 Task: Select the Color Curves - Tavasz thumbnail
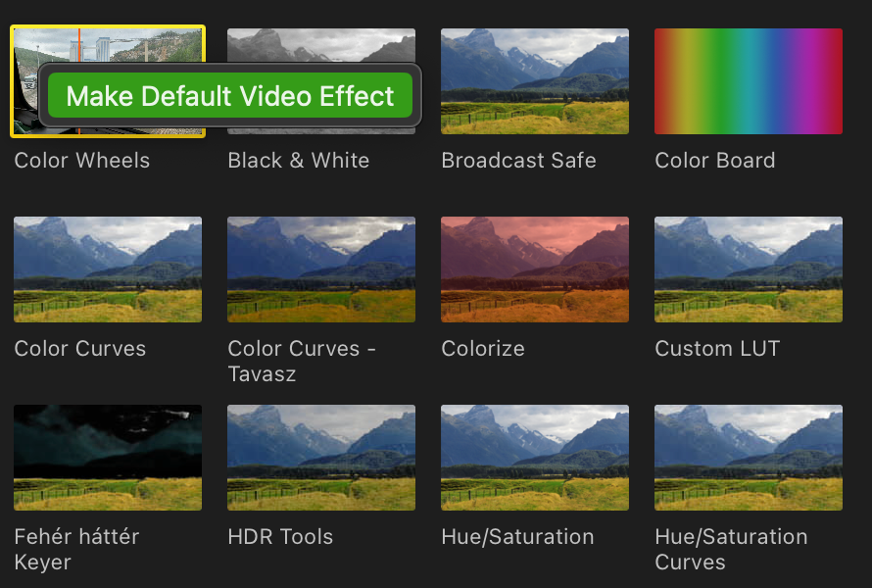[x=321, y=269]
